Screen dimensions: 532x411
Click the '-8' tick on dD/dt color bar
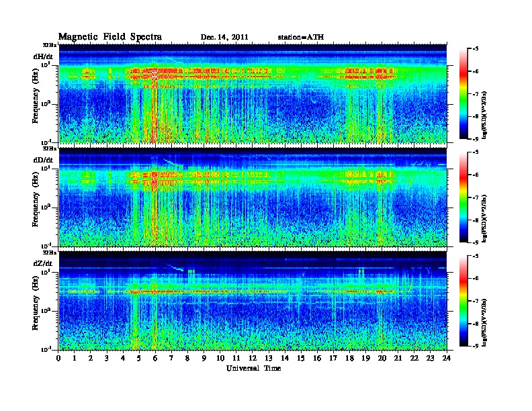475,220
